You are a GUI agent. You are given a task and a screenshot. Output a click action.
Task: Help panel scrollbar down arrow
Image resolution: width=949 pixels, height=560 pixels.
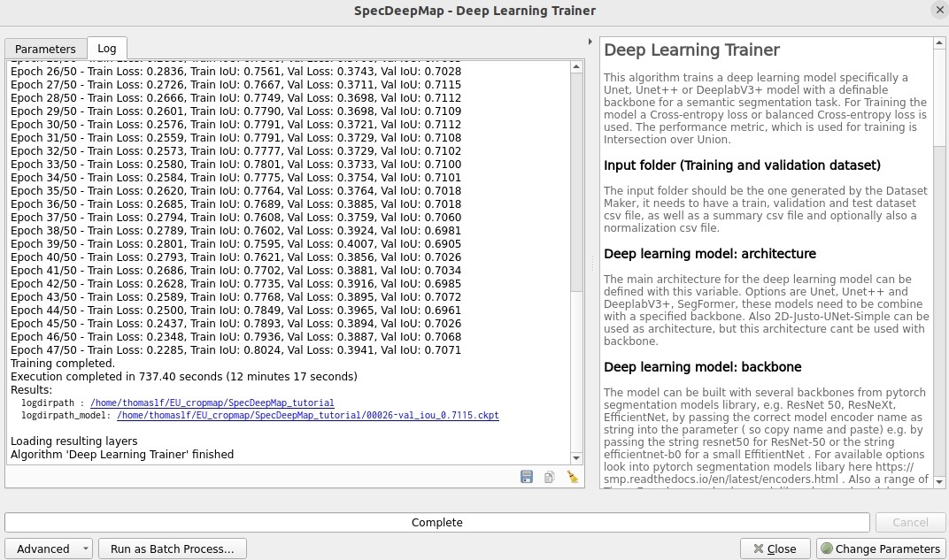tap(938, 482)
